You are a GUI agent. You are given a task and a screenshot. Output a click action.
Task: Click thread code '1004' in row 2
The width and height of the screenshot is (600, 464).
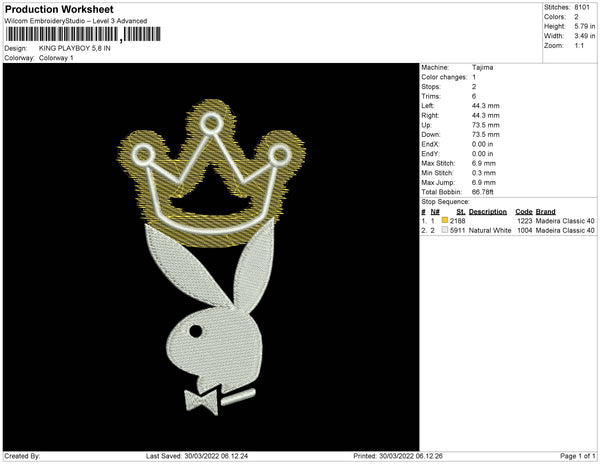coord(525,231)
